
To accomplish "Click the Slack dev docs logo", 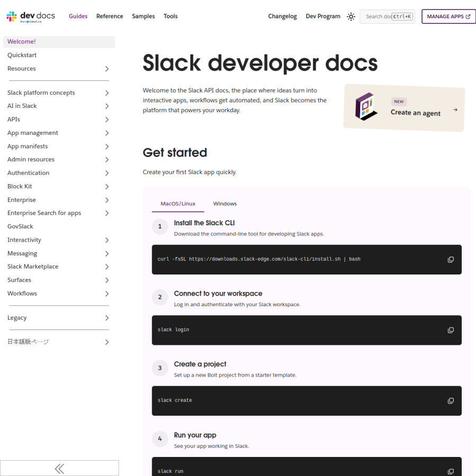I will coord(31,16).
